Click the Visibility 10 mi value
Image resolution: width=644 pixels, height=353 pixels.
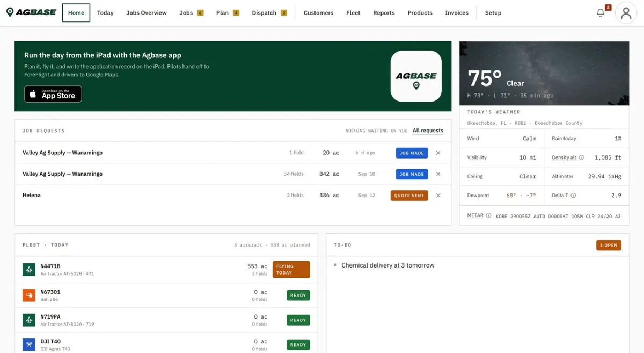click(528, 157)
